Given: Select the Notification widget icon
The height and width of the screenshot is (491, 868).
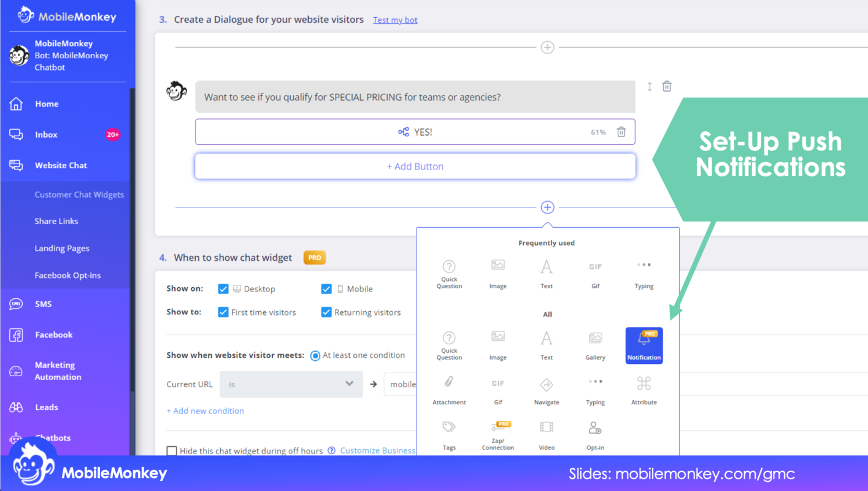Looking at the screenshot, I should 643,345.
